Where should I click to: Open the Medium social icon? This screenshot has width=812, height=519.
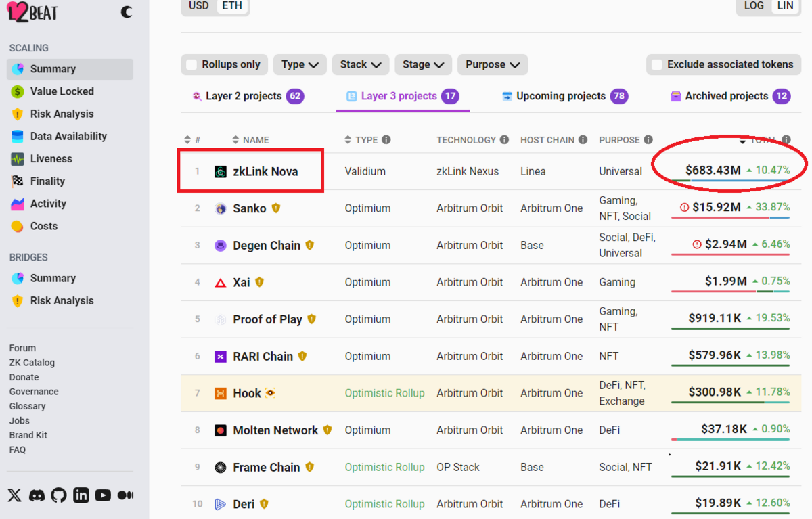pos(125,495)
